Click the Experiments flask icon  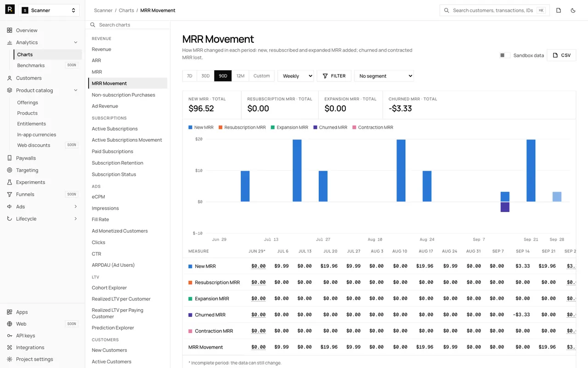click(x=10, y=182)
